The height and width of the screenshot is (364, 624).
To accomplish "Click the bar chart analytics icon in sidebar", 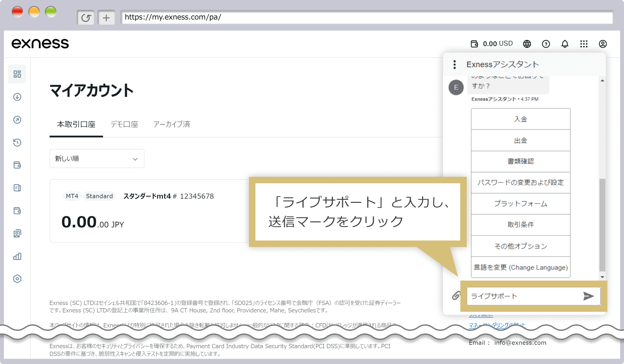I will point(17,256).
